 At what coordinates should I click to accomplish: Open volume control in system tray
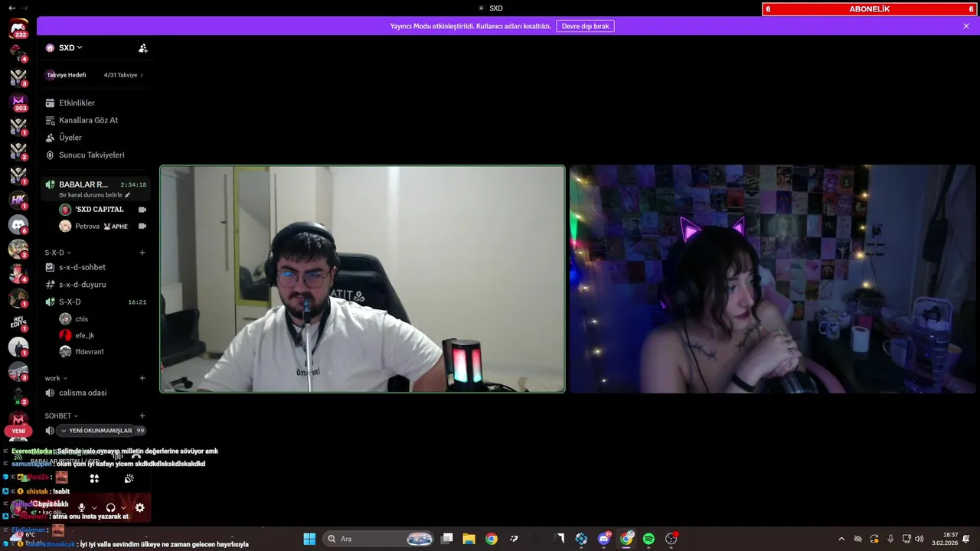click(920, 539)
